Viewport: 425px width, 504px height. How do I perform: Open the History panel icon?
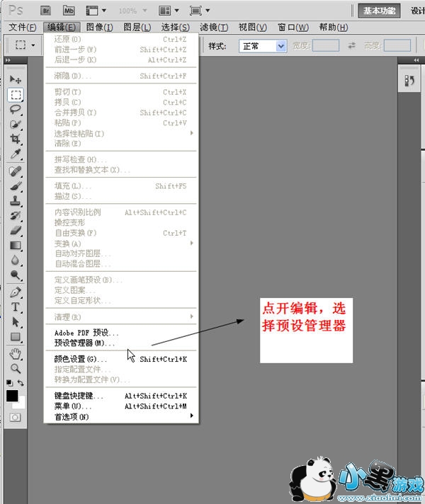[x=409, y=81]
